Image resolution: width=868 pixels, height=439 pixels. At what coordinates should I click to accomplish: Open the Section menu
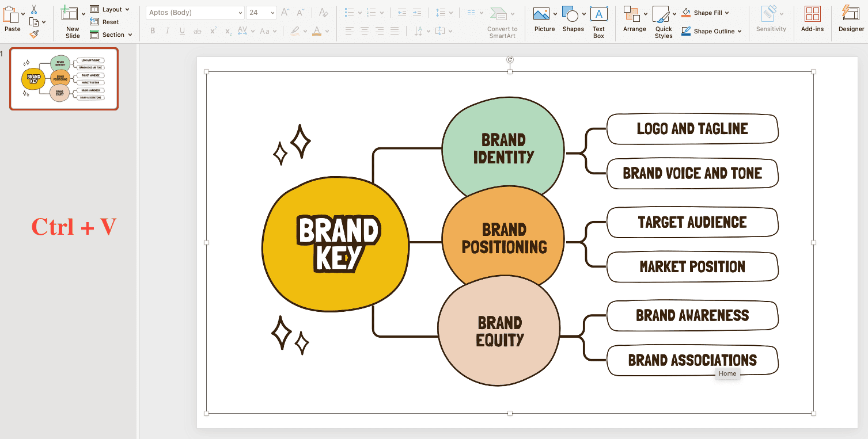111,35
